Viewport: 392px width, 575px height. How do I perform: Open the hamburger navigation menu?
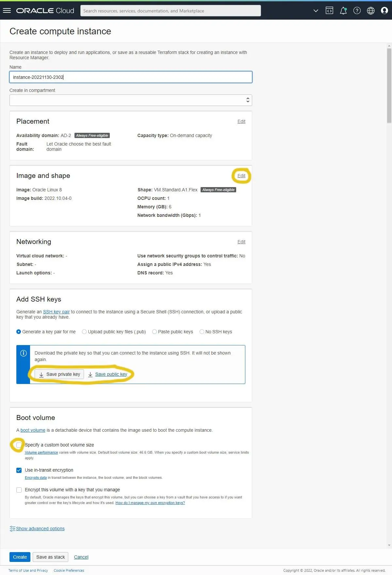click(7, 10)
